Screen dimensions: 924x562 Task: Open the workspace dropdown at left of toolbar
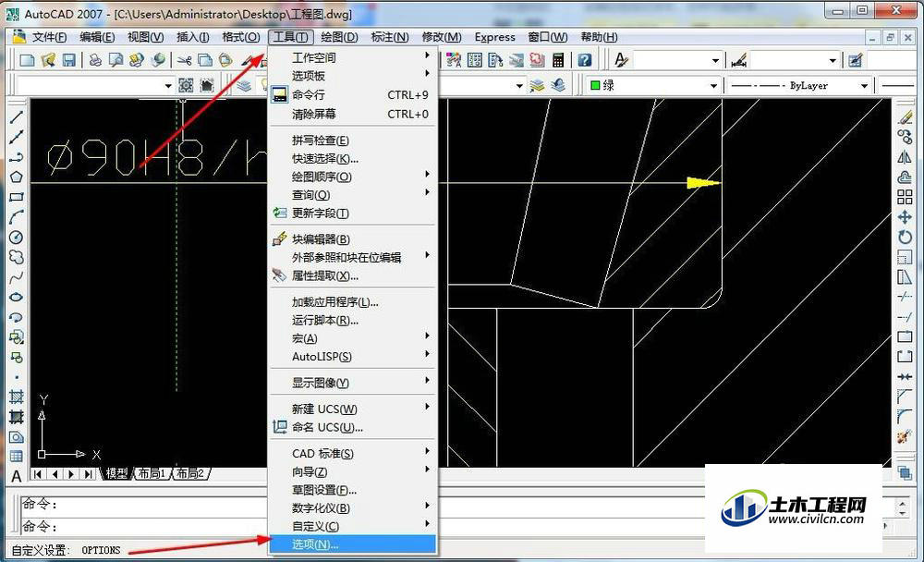(168, 86)
